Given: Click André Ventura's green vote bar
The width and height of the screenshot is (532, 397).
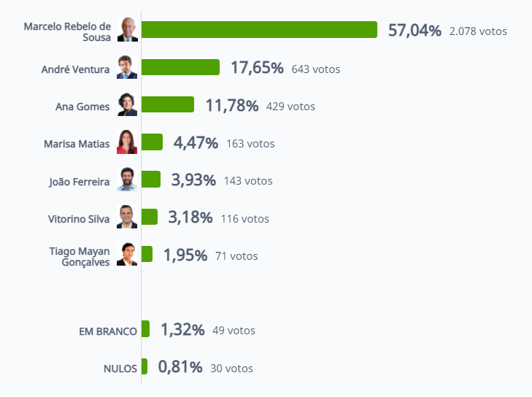Looking at the screenshot, I should pyautogui.click(x=180, y=67).
